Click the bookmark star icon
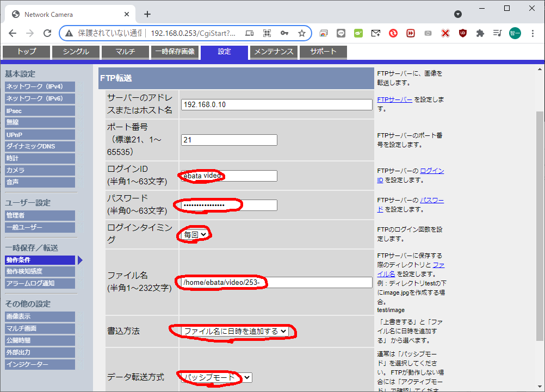Screen dimensions: 545x392 [302, 33]
